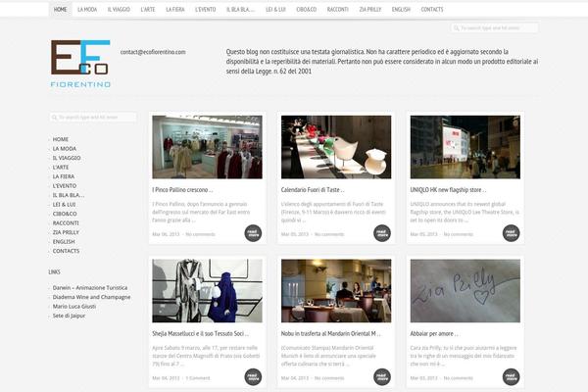Click the Calendario Fuori di Taste title
The width and height of the screenshot is (588, 392).
313,190
